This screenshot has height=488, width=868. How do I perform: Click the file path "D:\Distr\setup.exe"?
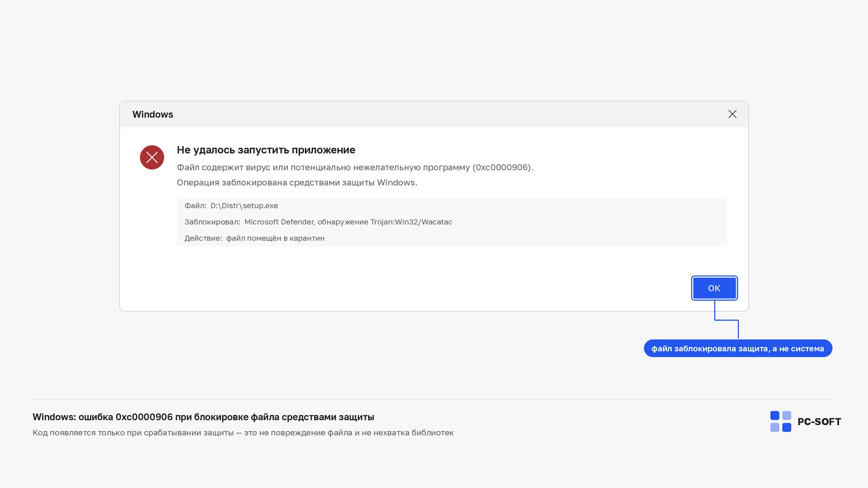click(244, 206)
